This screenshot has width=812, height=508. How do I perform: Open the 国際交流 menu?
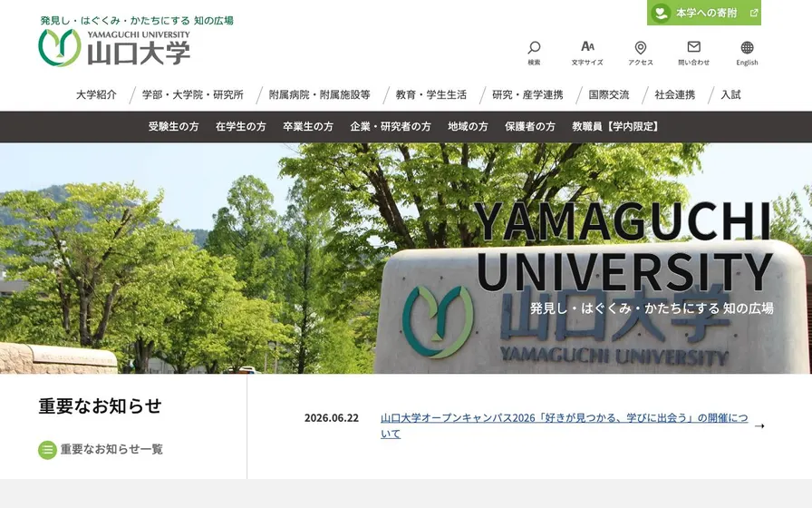[x=608, y=95]
